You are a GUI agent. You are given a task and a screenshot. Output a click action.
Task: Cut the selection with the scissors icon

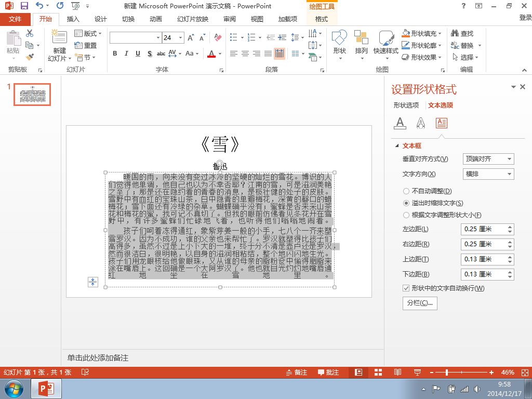click(30, 33)
